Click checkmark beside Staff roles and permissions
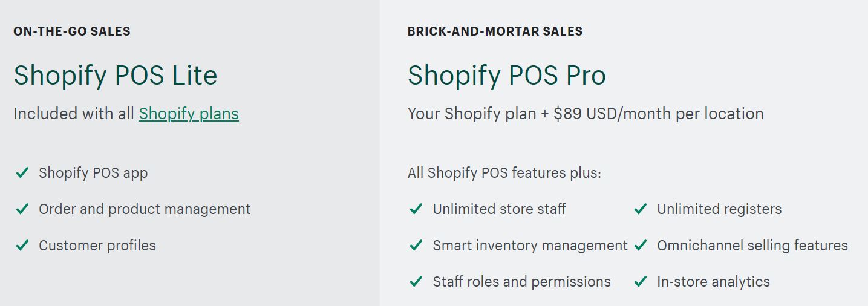 [x=416, y=282]
